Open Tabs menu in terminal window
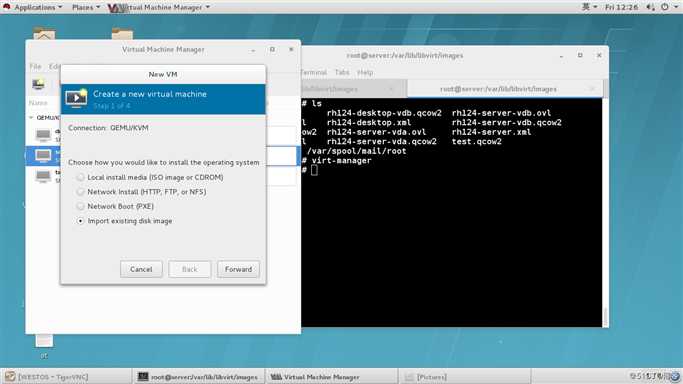683x384 pixels. point(342,72)
